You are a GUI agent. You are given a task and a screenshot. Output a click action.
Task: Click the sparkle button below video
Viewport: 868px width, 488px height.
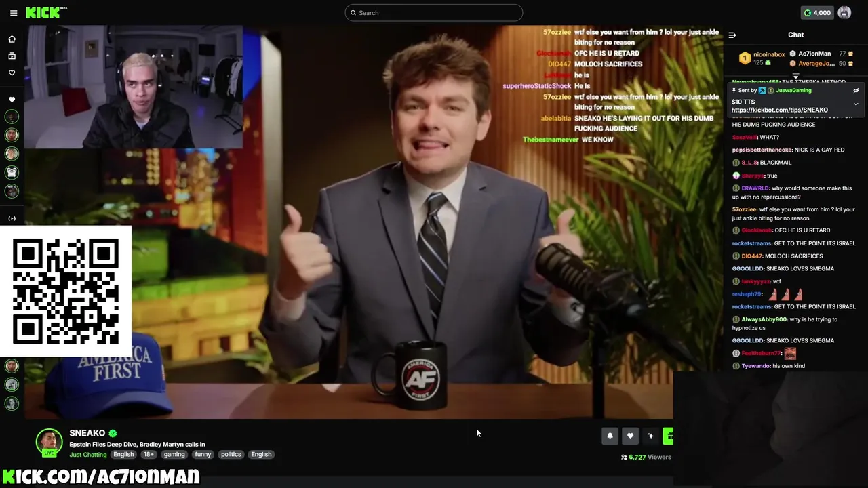pos(650,436)
